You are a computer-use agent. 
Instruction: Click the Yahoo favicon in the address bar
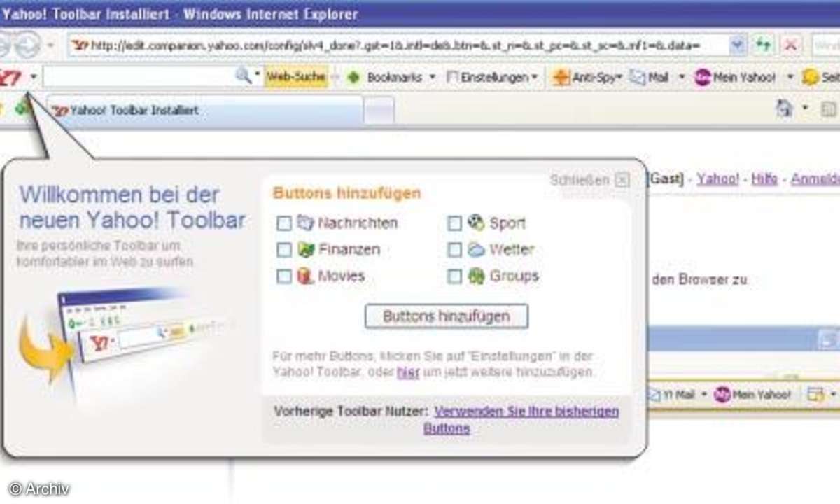(x=80, y=45)
